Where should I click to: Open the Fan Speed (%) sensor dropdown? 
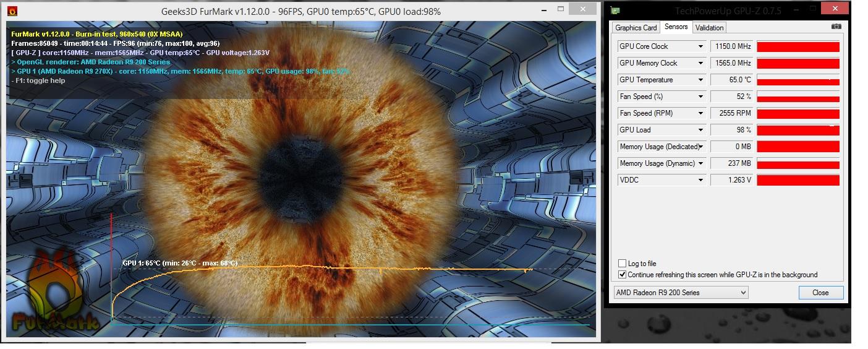700,97
